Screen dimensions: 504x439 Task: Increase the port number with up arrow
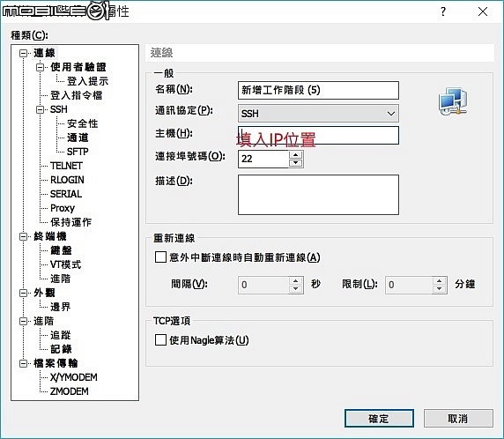click(295, 154)
